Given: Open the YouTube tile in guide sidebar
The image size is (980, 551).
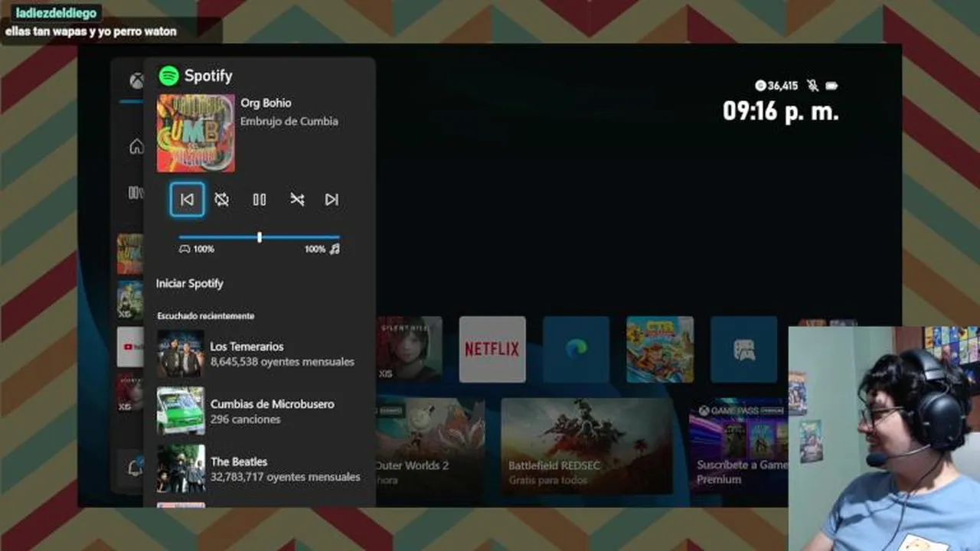Looking at the screenshot, I should 130,347.
